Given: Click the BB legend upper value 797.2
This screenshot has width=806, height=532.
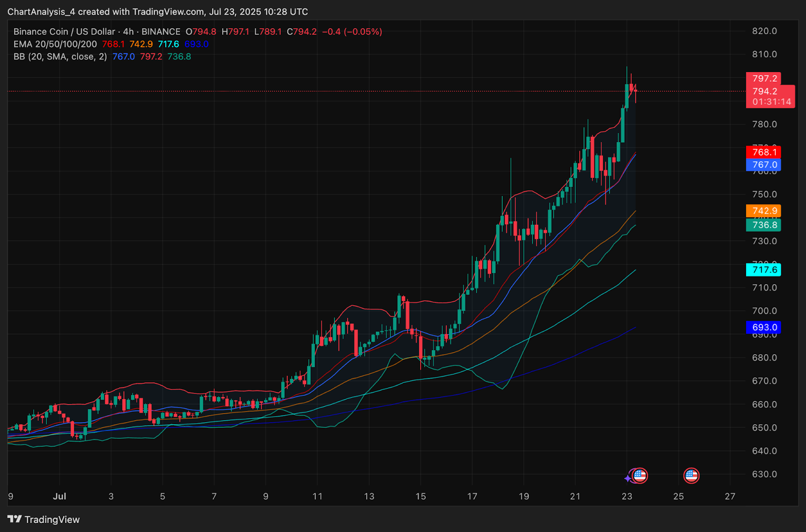Looking at the screenshot, I should click(x=151, y=57).
